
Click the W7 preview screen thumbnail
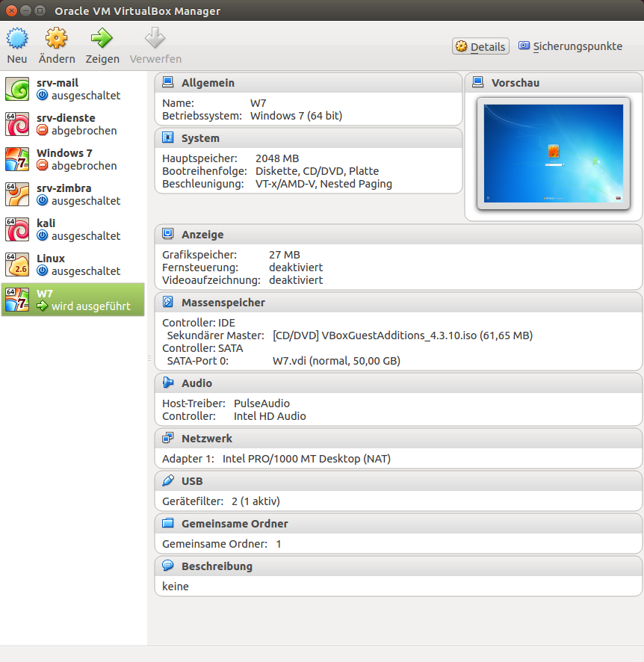(x=554, y=153)
